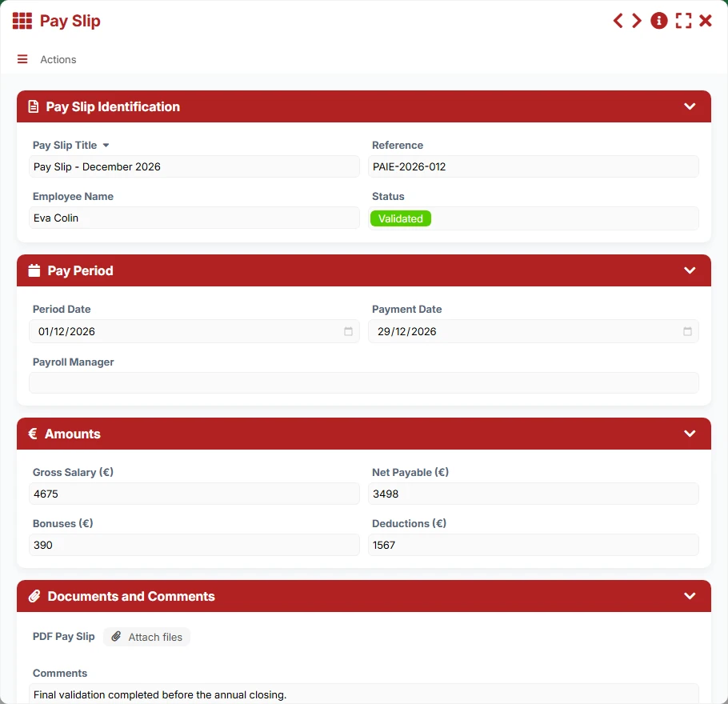This screenshot has width=728, height=704.
Task: Click the Validated status badge
Action: point(400,218)
